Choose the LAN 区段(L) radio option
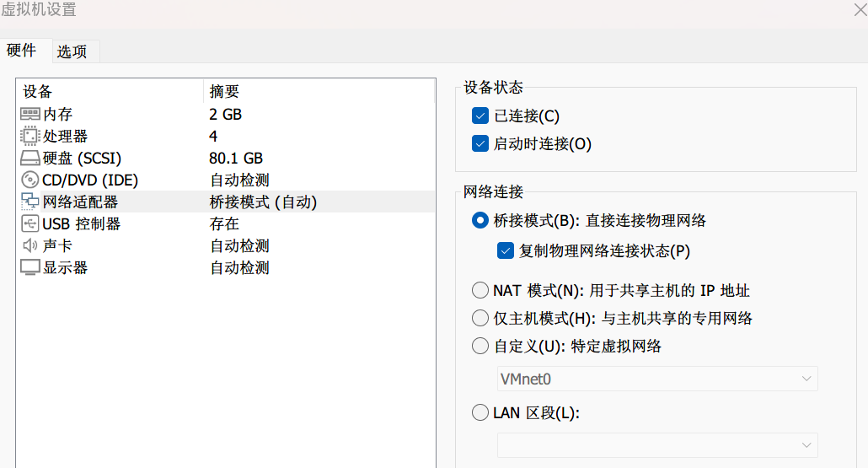 (x=480, y=412)
